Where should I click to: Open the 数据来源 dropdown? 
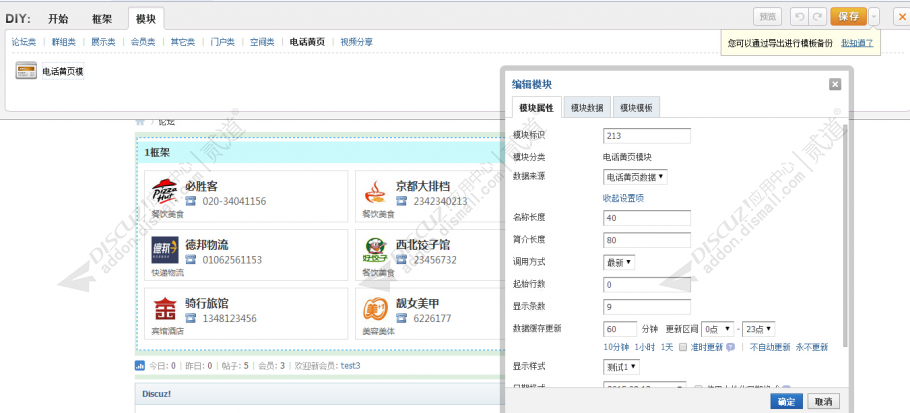pos(635,176)
